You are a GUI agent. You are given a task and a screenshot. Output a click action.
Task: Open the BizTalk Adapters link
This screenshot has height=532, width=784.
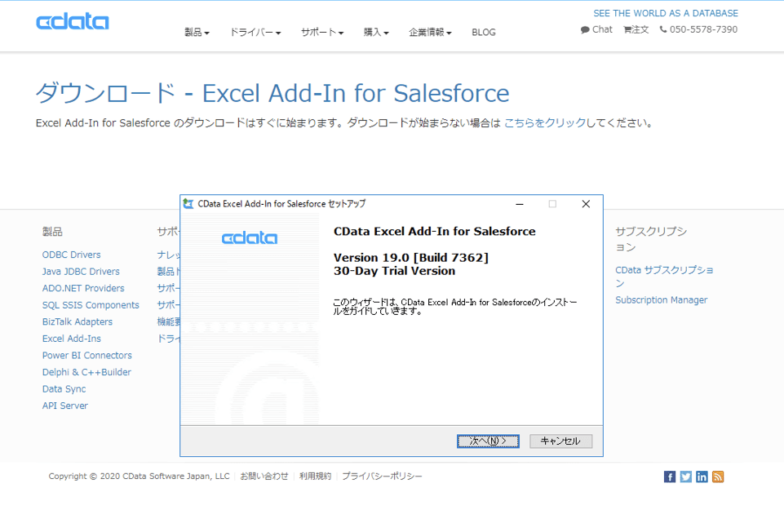(x=78, y=321)
